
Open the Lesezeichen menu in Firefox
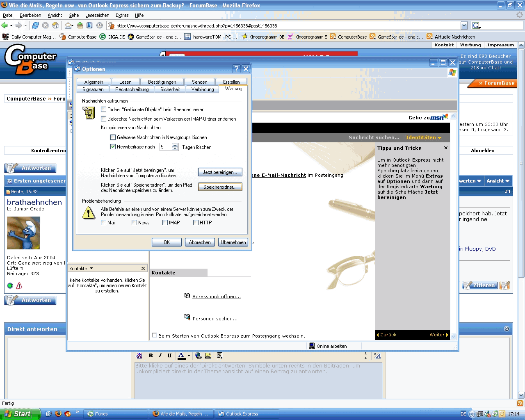pyautogui.click(x=97, y=15)
